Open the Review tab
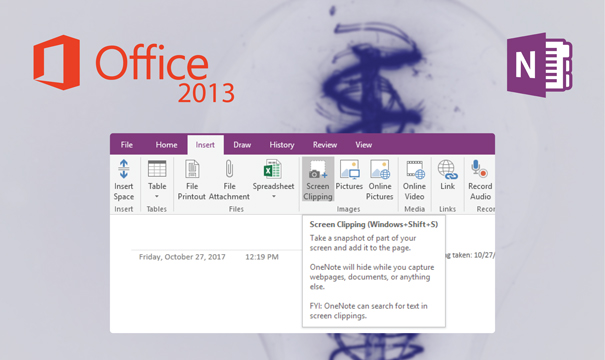The height and width of the screenshot is (360, 605). [x=325, y=145]
